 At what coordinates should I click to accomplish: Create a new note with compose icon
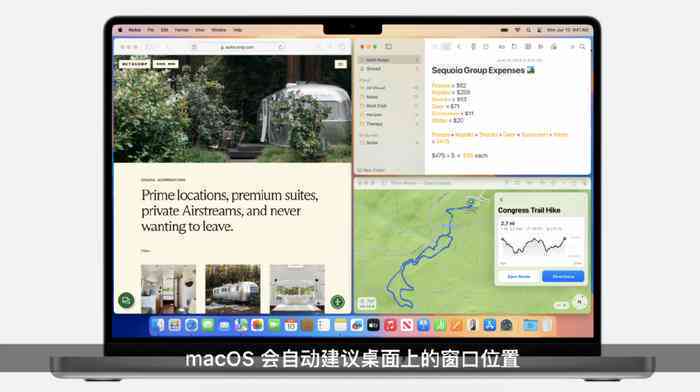point(486,46)
